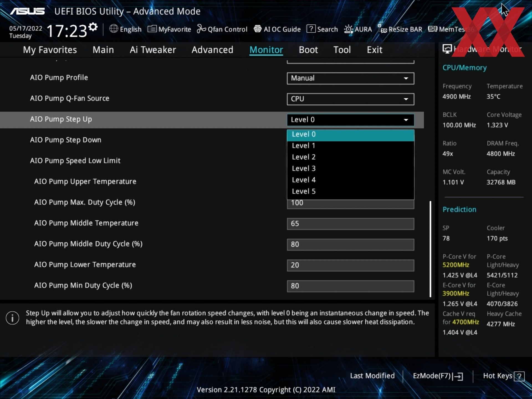The height and width of the screenshot is (399, 532).
Task: Choose Level 2 from the list
Action: coord(351,157)
